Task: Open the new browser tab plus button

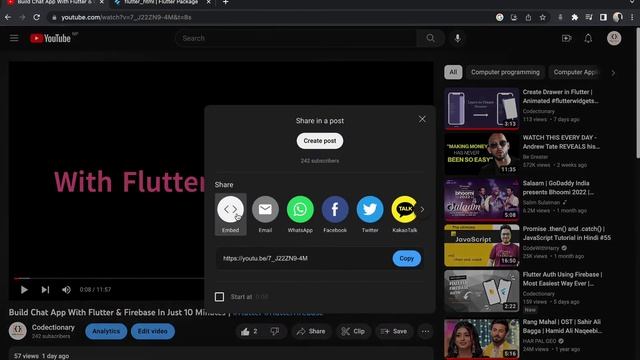Action: pyautogui.click(x=225, y=2)
